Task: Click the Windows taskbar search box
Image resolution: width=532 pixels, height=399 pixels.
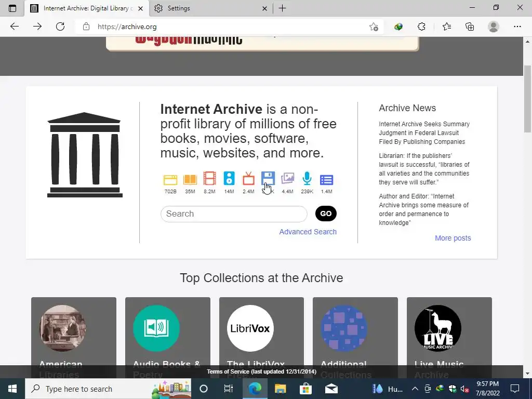Action: [108, 389]
